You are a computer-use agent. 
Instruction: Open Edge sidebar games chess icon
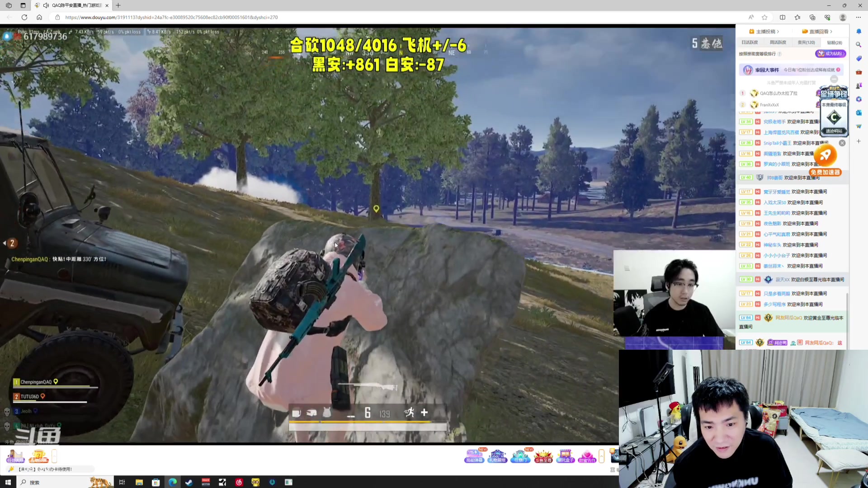pos(859,85)
